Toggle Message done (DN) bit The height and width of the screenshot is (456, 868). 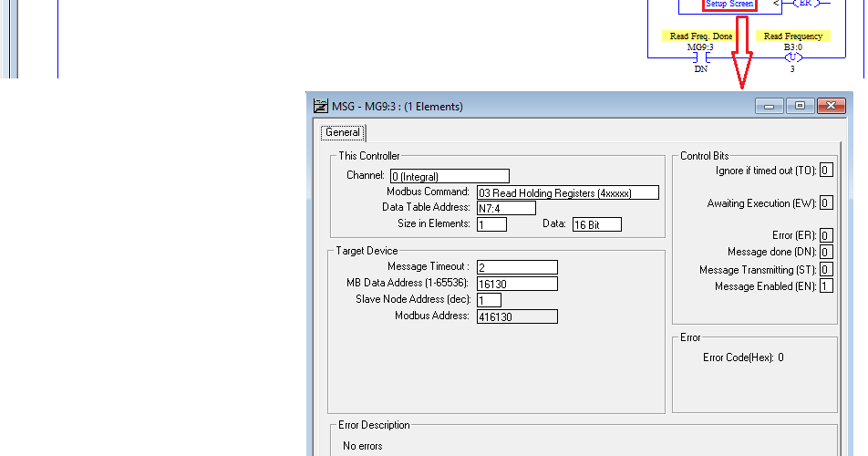click(x=826, y=253)
